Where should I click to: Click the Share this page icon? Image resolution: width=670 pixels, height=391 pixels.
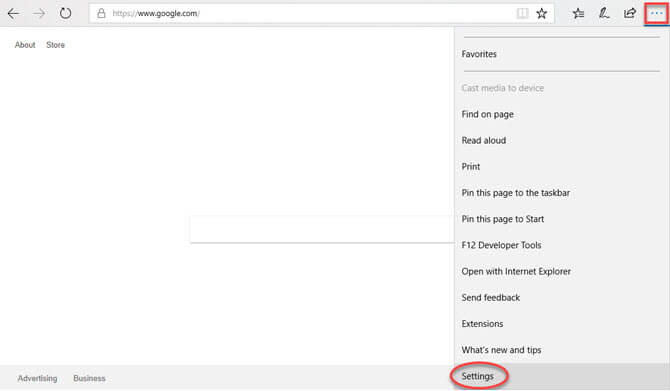(x=629, y=13)
